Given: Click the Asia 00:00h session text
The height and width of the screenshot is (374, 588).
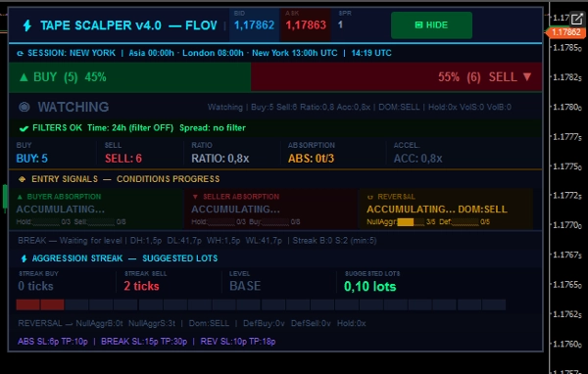Looking at the screenshot, I should click(151, 53).
